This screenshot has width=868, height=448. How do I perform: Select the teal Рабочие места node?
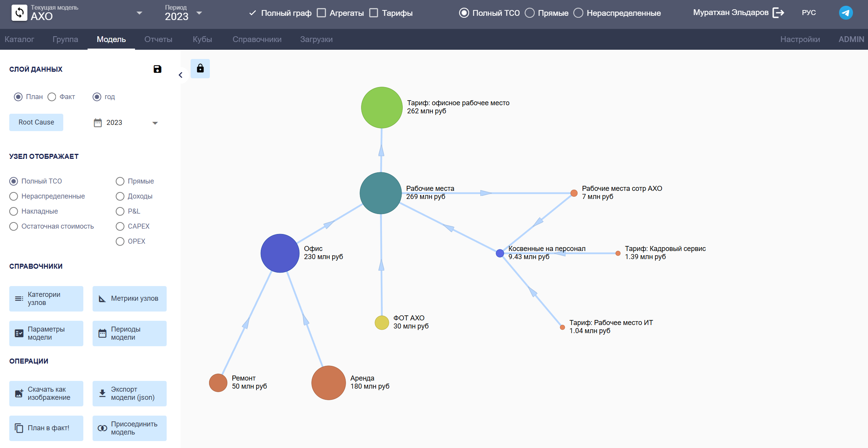point(381,193)
